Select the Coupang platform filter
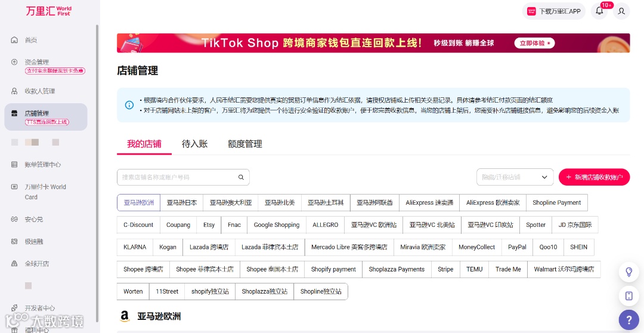 (178, 225)
